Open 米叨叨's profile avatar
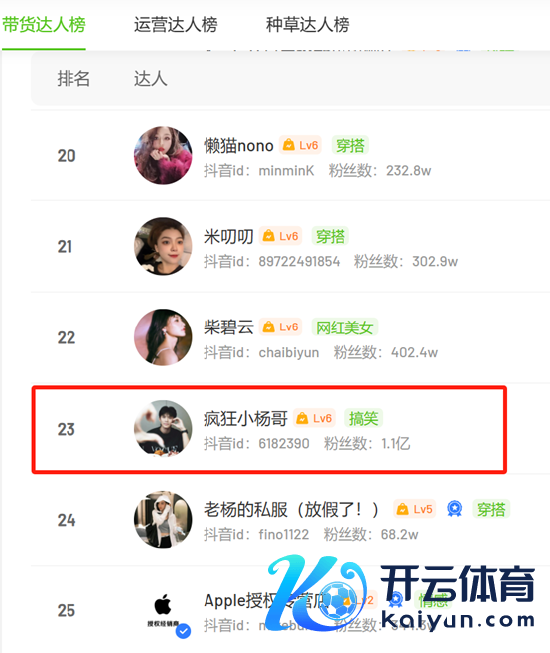This screenshot has height=653, width=550. 163,246
